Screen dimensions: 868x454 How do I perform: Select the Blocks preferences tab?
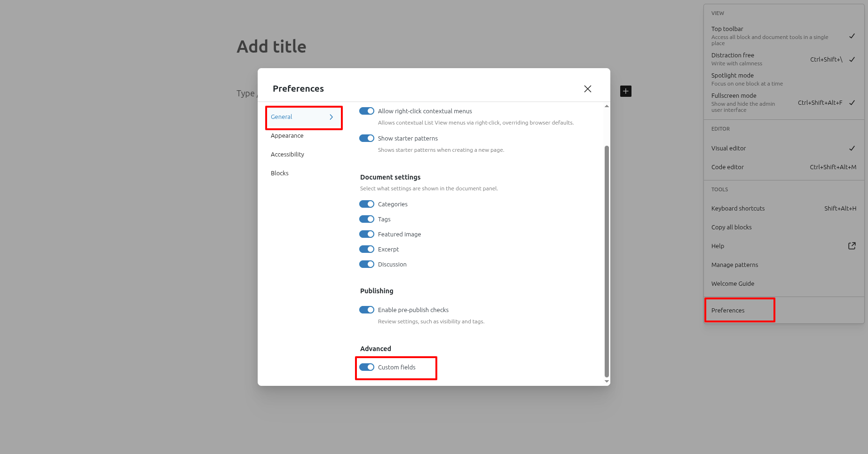click(280, 173)
